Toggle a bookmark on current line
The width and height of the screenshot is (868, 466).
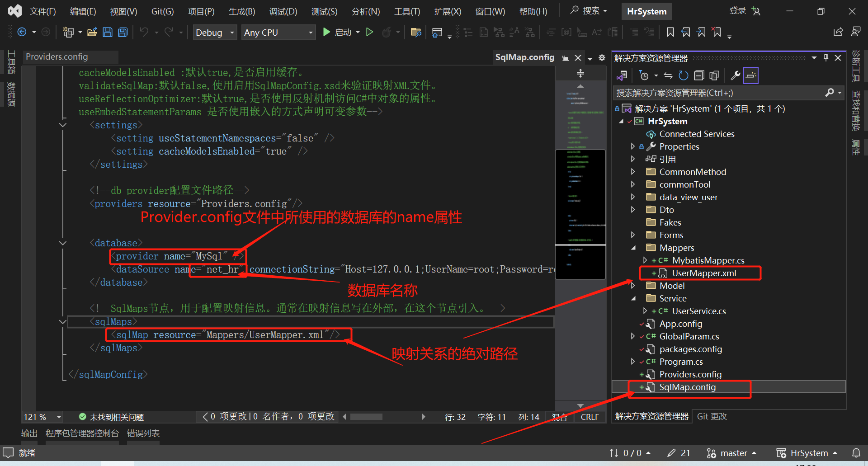[670, 32]
